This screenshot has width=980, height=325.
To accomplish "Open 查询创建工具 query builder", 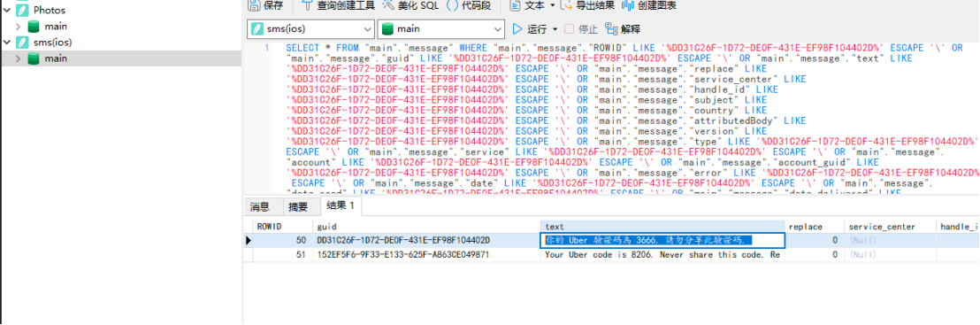I will [x=338, y=5].
